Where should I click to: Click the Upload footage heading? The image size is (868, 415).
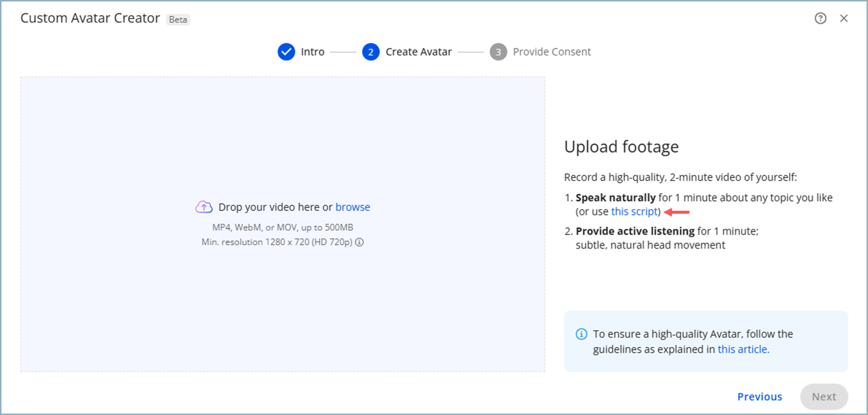pyautogui.click(x=621, y=147)
